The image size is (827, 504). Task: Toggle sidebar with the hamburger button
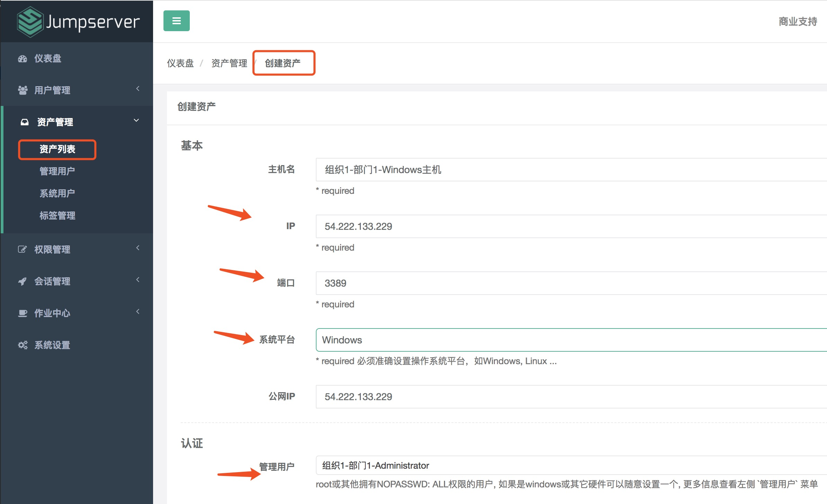tap(176, 21)
